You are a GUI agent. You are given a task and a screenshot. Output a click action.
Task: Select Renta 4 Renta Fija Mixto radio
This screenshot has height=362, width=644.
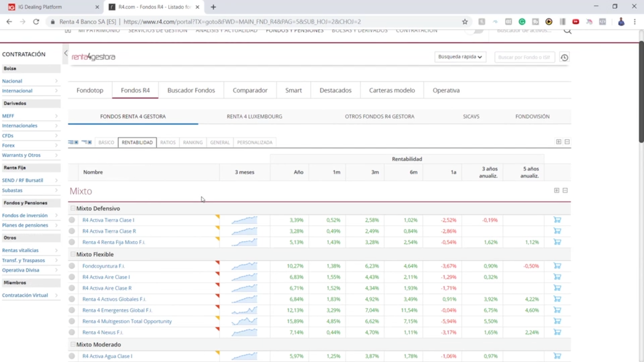(x=72, y=242)
